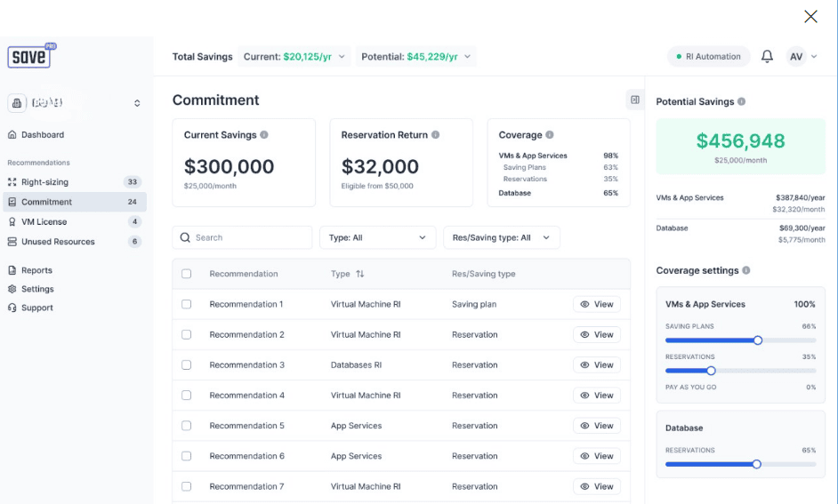Open Right-sizing in the sidebar

click(x=44, y=182)
